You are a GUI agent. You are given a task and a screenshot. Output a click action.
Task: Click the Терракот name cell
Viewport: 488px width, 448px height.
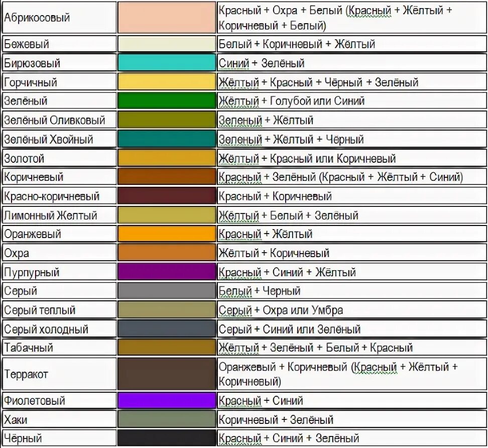59,374
